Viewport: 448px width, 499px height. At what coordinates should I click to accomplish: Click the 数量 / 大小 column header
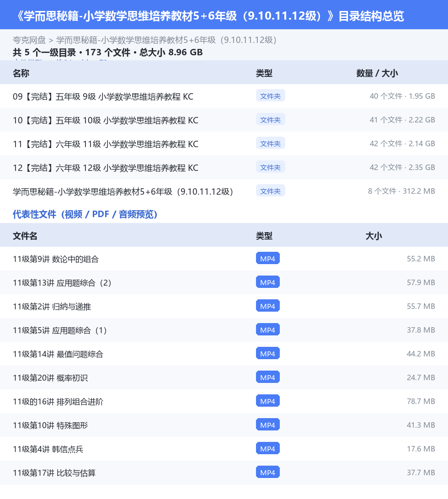pos(377,73)
